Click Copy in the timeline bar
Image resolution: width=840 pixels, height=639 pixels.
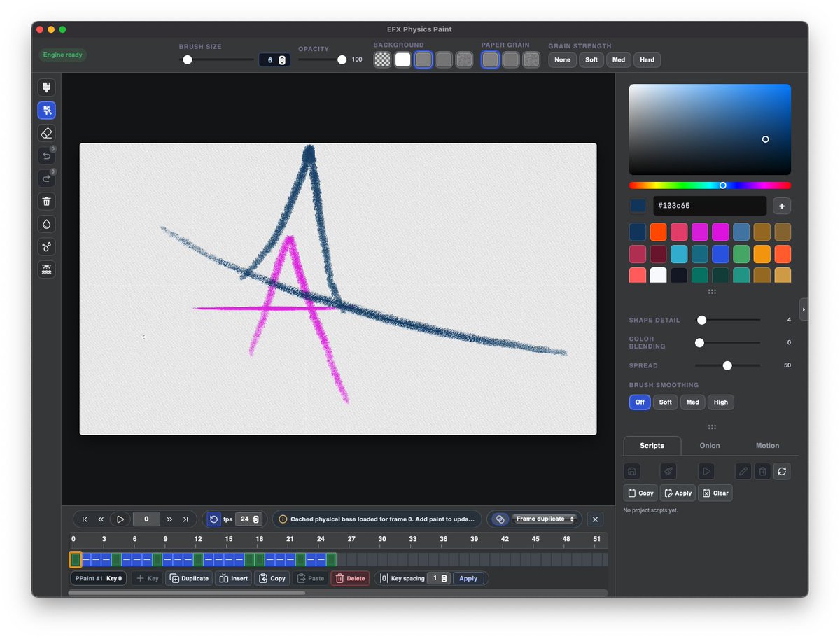click(272, 578)
